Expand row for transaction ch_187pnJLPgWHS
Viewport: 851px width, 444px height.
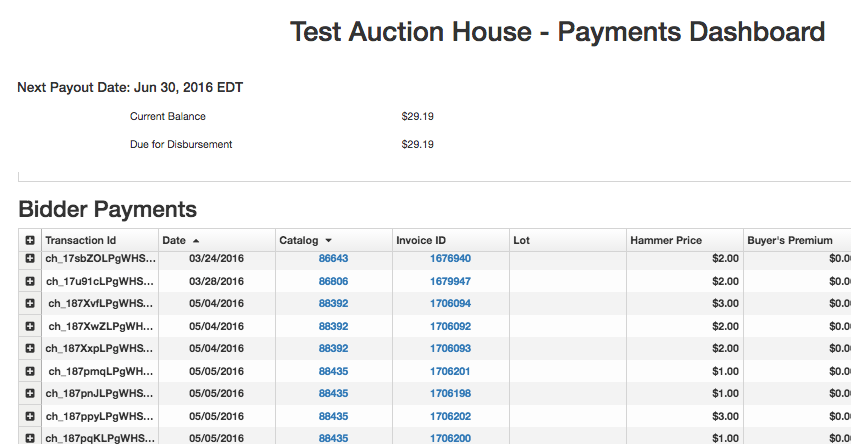[x=30, y=394]
